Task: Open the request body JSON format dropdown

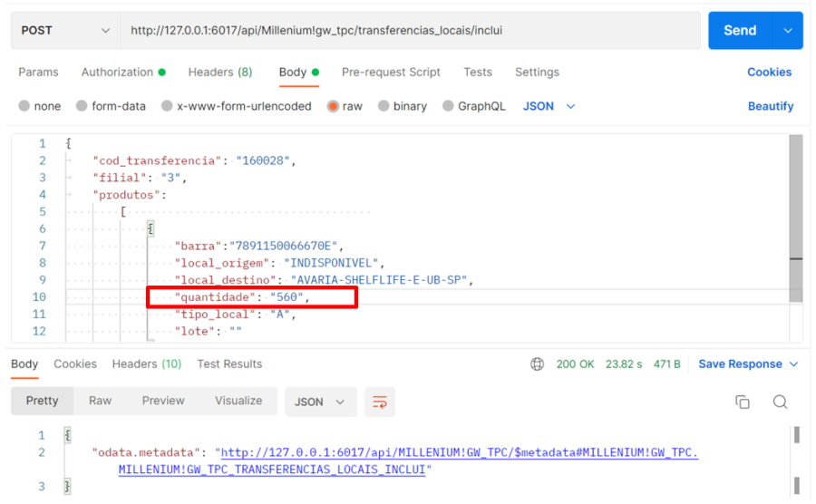Action: [549, 106]
